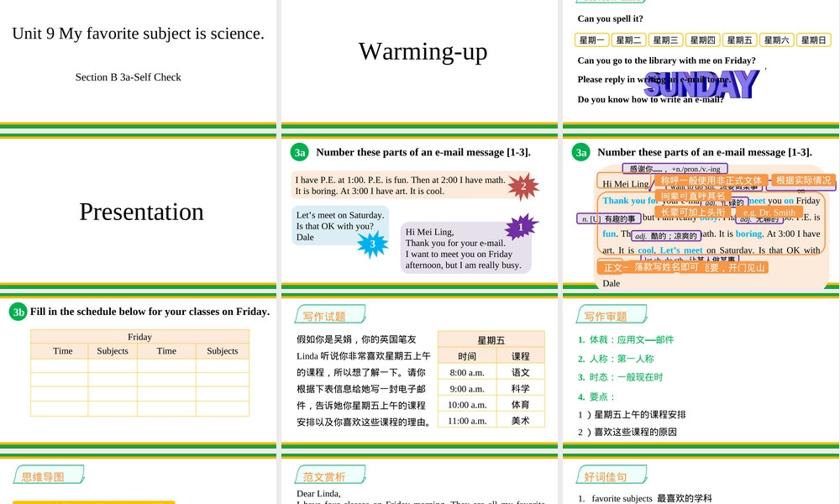
Task: Click the 星期二 box
Action: (x=628, y=39)
